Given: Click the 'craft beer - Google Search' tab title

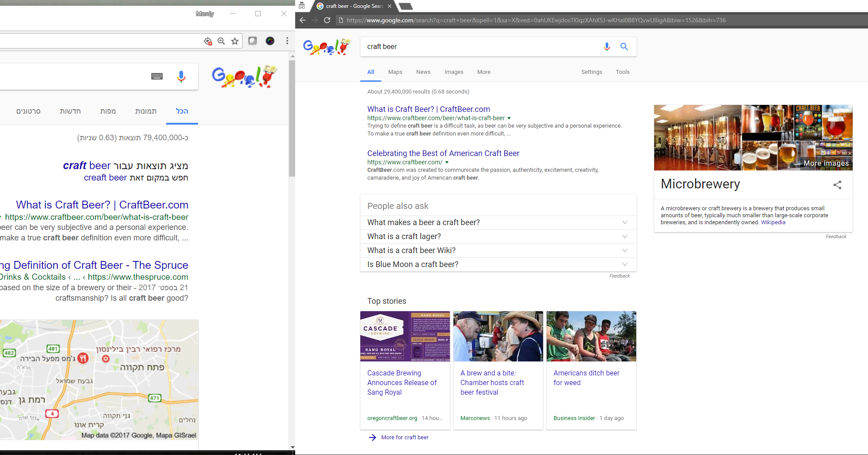Looking at the screenshot, I should click(355, 6).
